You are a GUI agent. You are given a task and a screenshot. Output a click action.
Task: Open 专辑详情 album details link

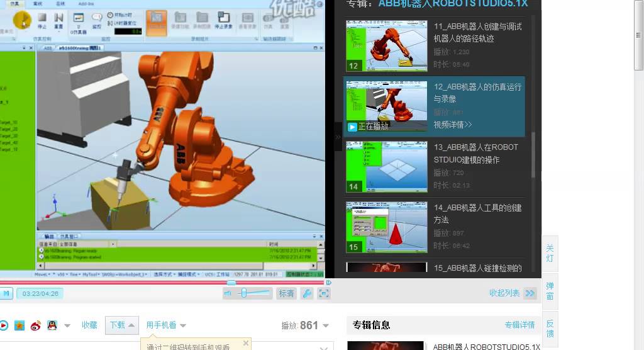(x=519, y=325)
